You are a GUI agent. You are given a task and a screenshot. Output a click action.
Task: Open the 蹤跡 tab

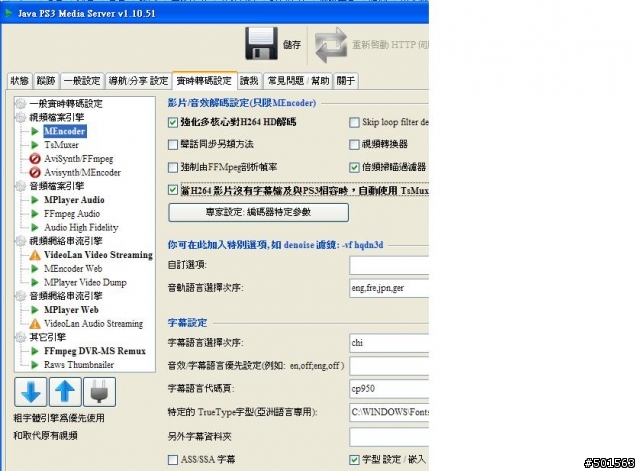tap(46, 81)
